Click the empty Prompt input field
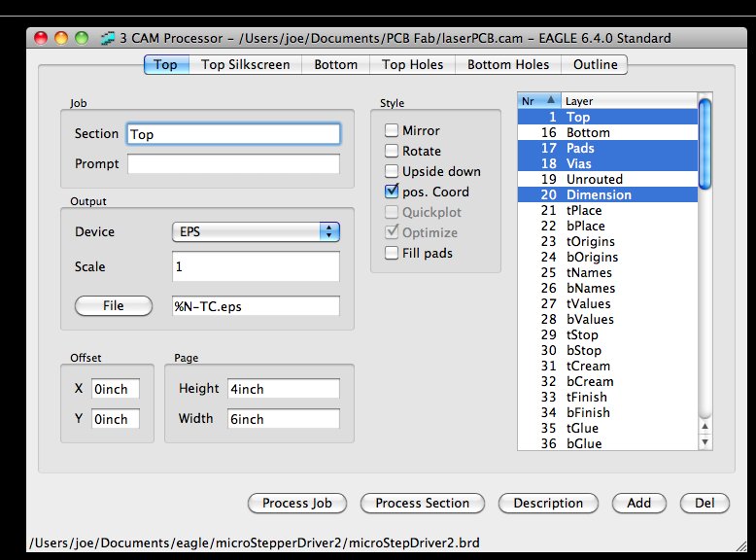Viewport: 756px width, 560px height. [x=234, y=163]
